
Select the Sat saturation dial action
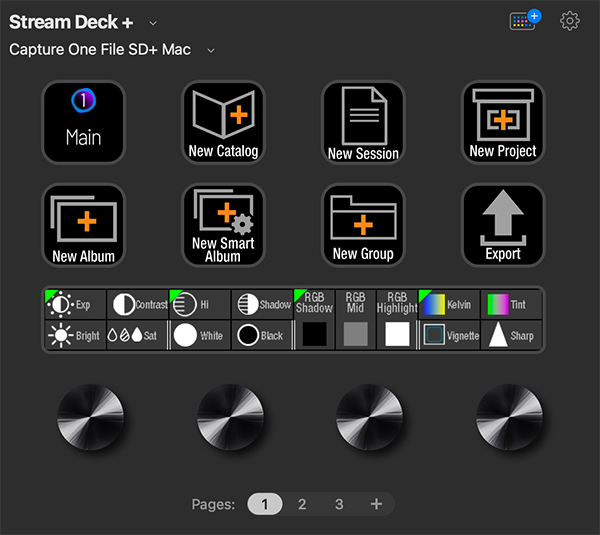pos(137,335)
